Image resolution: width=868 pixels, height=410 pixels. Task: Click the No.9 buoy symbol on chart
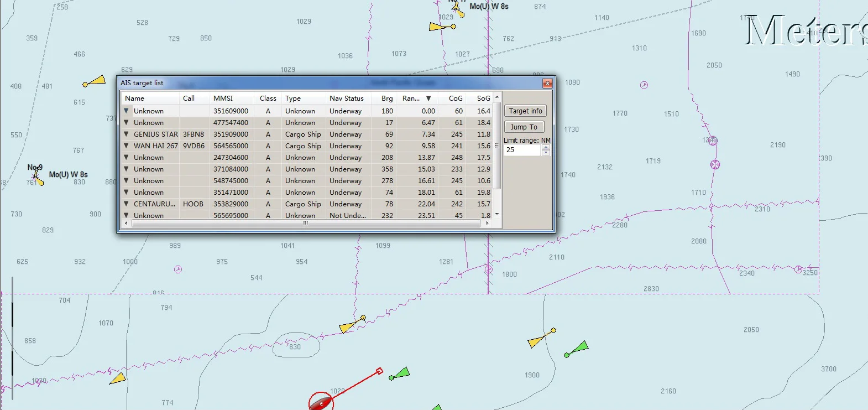point(37,177)
